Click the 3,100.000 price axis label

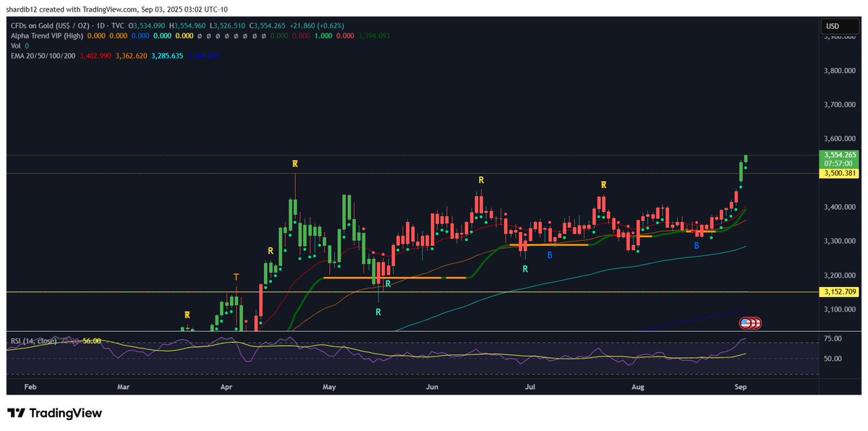841,310
